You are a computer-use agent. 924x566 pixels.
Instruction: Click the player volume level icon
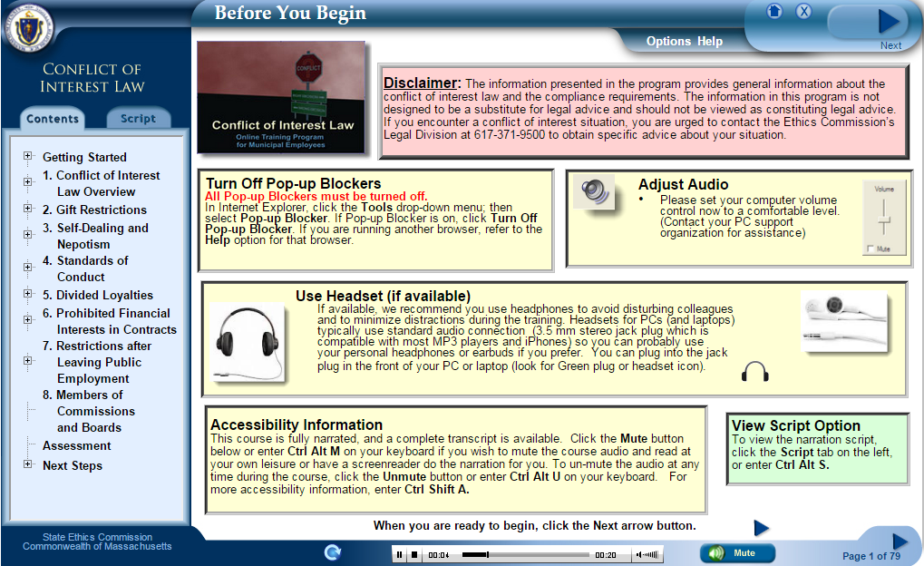647,555
